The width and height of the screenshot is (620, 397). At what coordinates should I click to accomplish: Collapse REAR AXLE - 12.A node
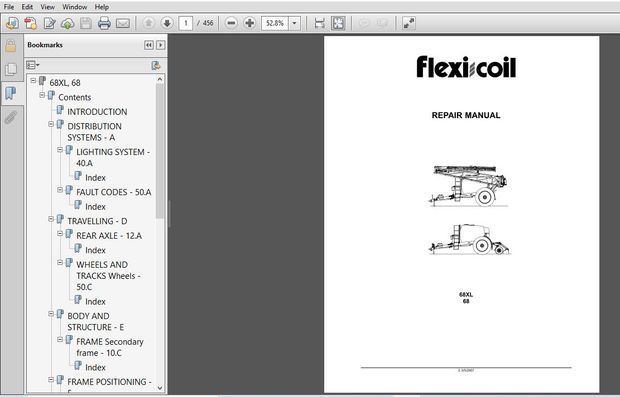click(x=60, y=233)
